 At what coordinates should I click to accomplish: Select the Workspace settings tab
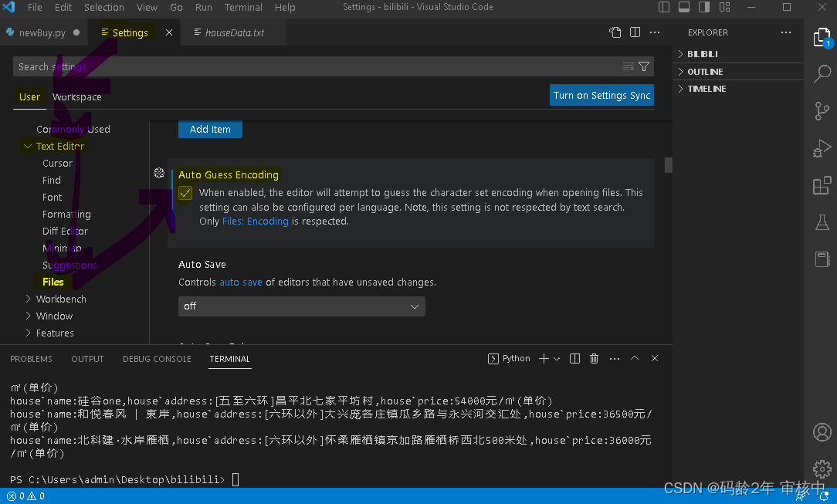77,97
